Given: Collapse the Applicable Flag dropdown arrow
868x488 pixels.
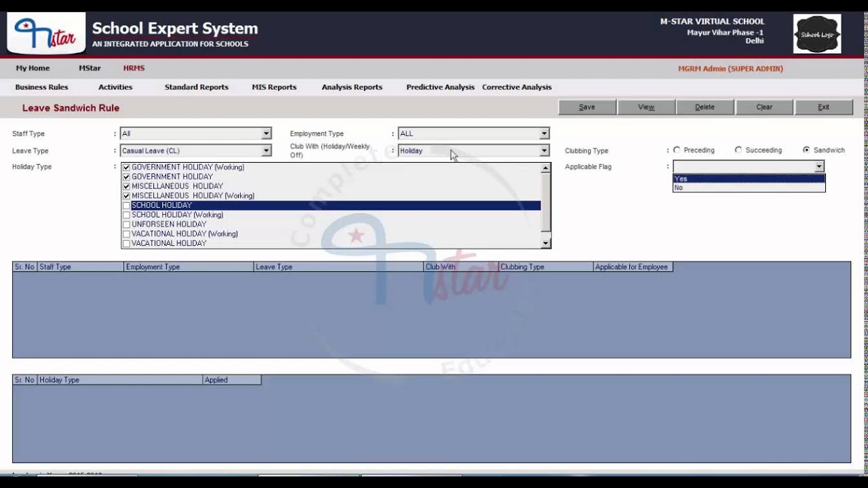Looking at the screenshot, I should 819,167.
